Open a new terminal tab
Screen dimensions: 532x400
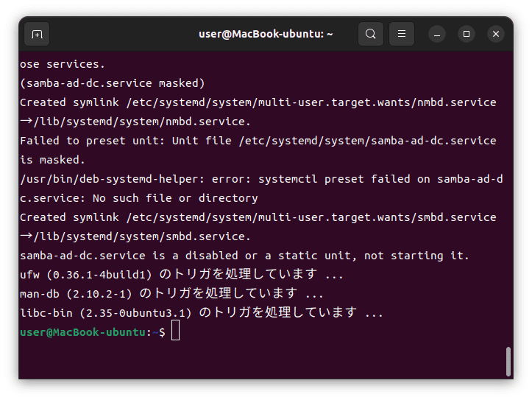(x=37, y=34)
